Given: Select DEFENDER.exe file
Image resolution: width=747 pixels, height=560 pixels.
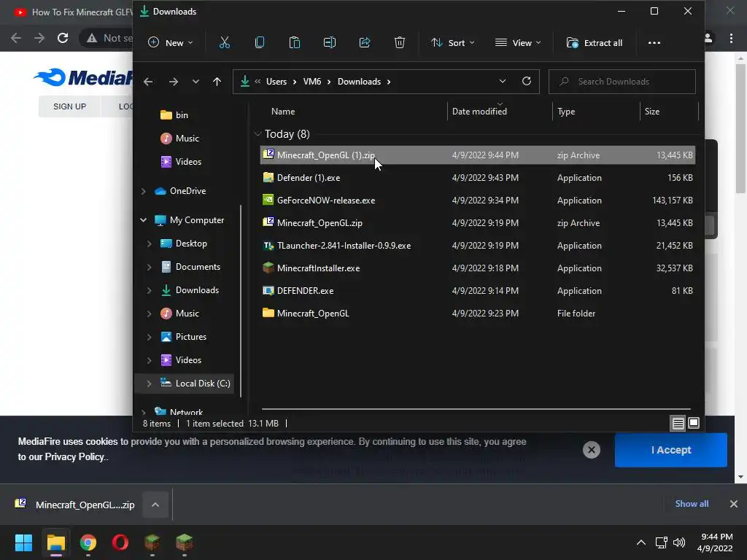Looking at the screenshot, I should click(x=477, y=291).
